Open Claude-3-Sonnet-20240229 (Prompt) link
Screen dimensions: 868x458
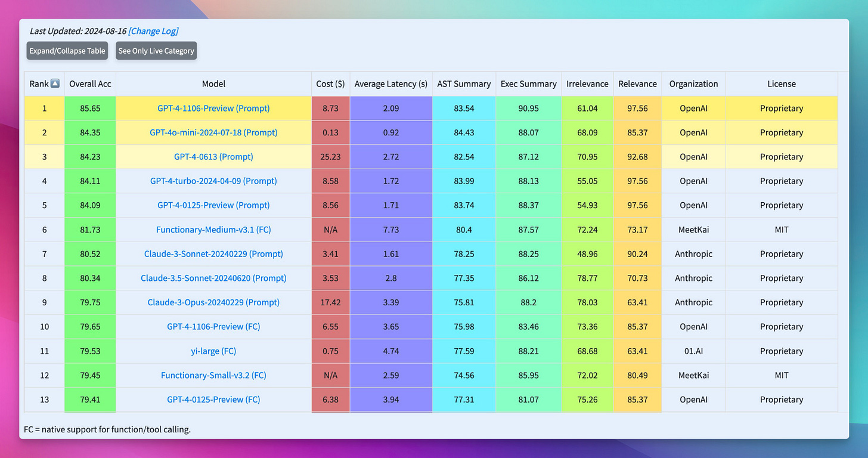pyautogui.click(x=213, y=254)
